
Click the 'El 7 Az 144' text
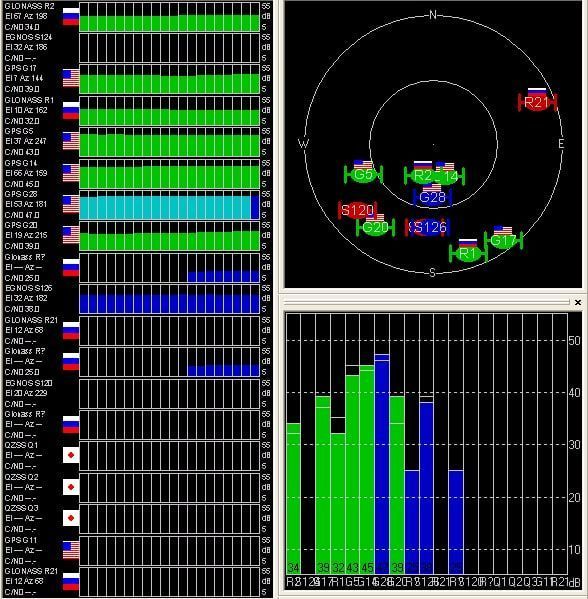click(24, 78)
